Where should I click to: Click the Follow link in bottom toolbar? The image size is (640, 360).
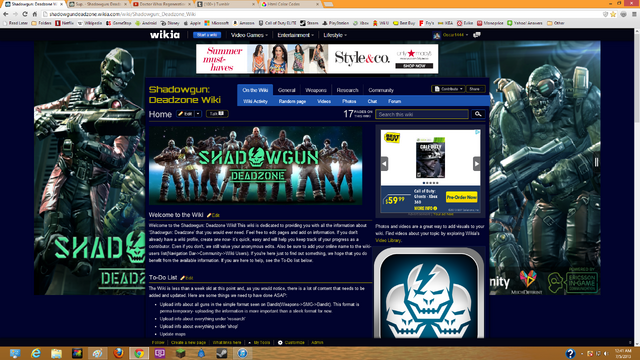point(158,342)
